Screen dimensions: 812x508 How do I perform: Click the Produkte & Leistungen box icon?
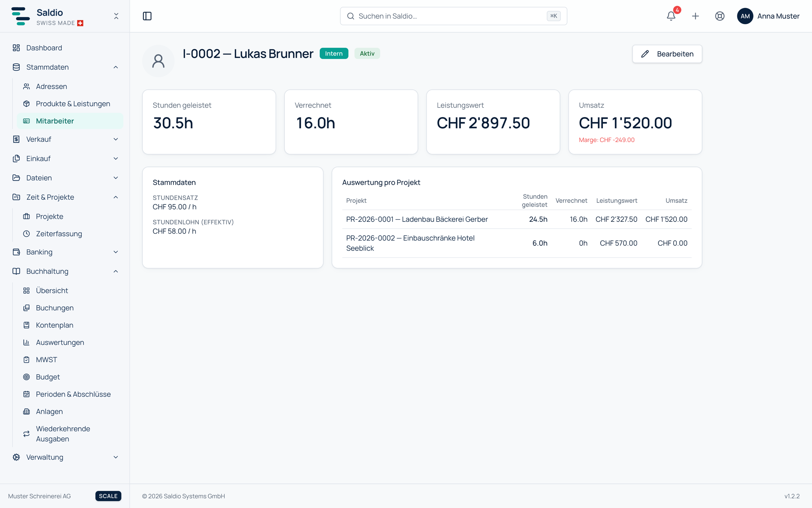point(26,104)
